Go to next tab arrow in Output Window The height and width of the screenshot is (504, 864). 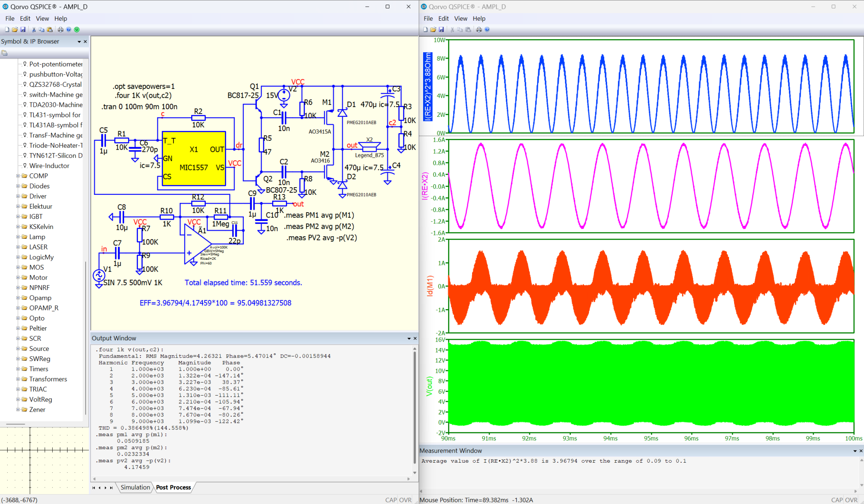click(x=105, y=488)
